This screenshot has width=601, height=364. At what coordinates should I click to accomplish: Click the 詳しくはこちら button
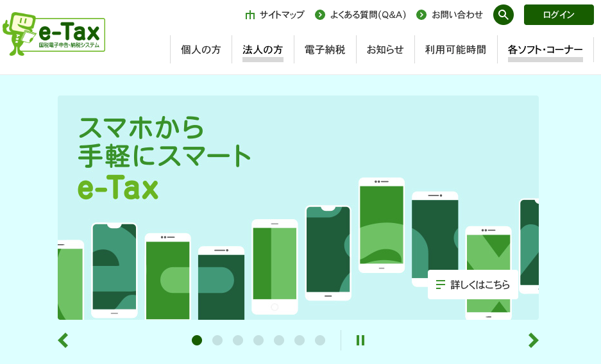click(473, 285)
